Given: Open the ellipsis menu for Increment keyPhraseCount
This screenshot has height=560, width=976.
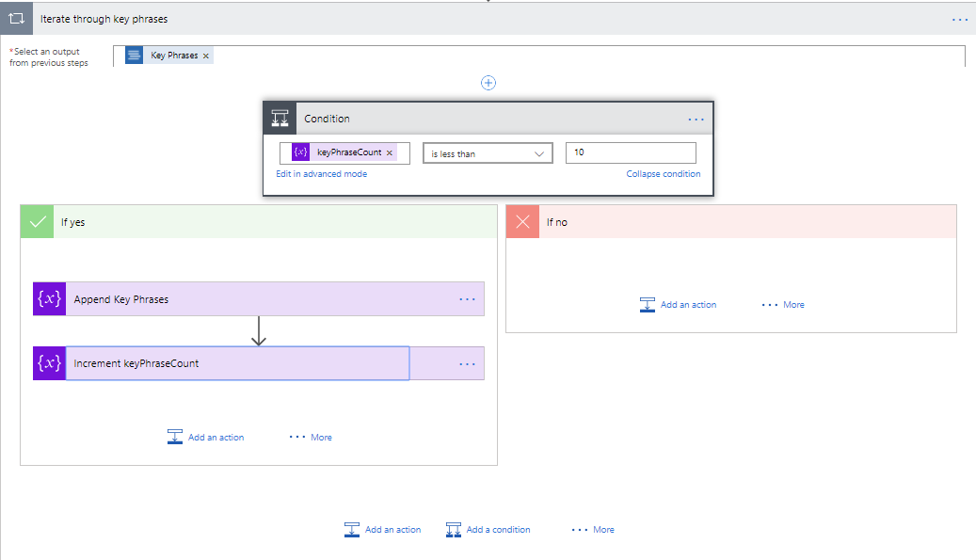Looking at the screenshot, I should pyautogui.click(x=467, y=364).
